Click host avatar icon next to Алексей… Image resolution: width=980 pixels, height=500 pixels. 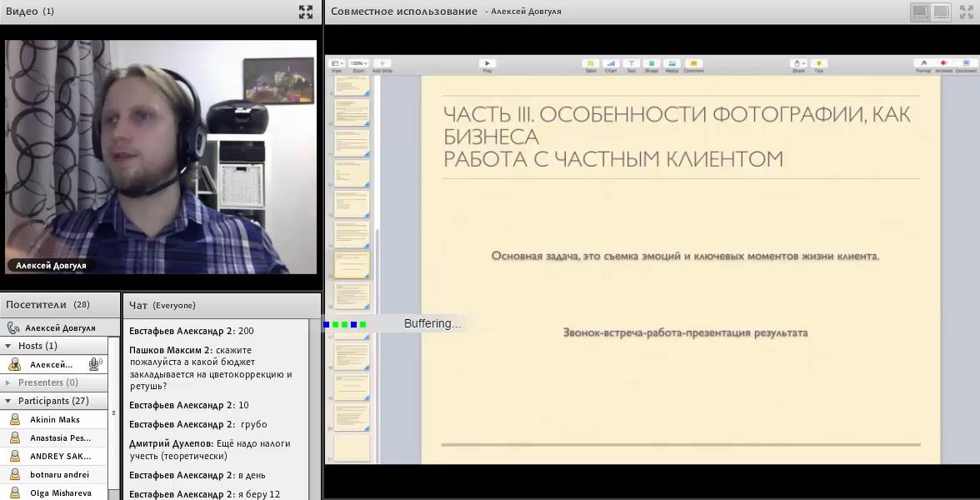click(14, 364)
